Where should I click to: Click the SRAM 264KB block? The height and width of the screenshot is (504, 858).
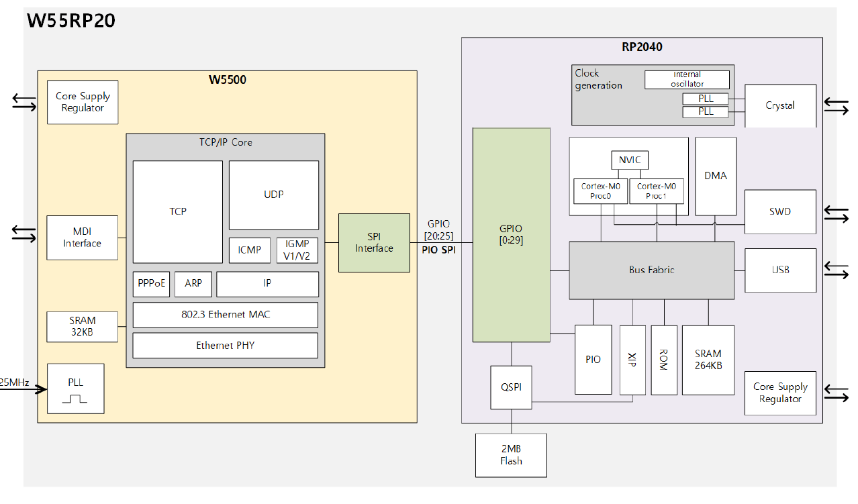click(x=708, y=360)
